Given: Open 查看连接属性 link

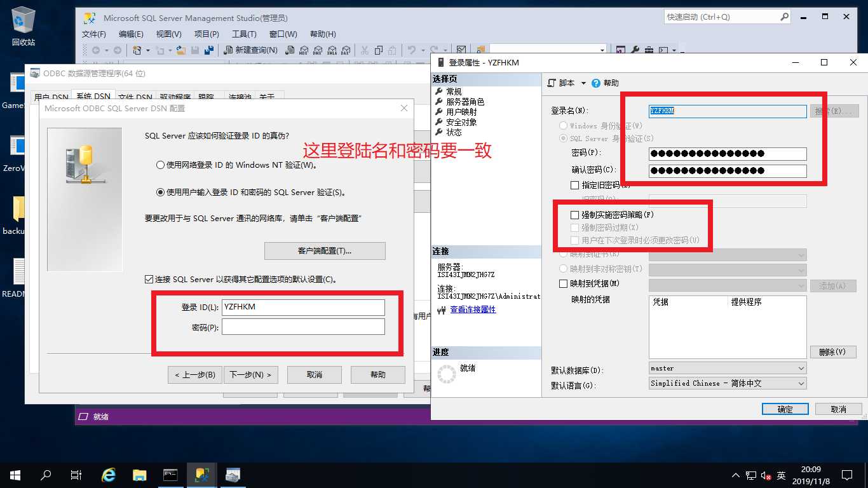Looking at the screenshot, I should (473, 309).
